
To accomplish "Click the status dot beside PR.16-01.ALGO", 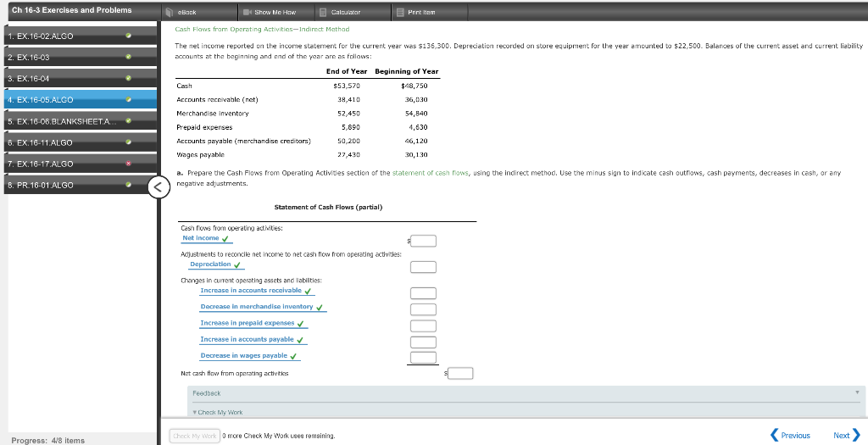I will [129, 185].
